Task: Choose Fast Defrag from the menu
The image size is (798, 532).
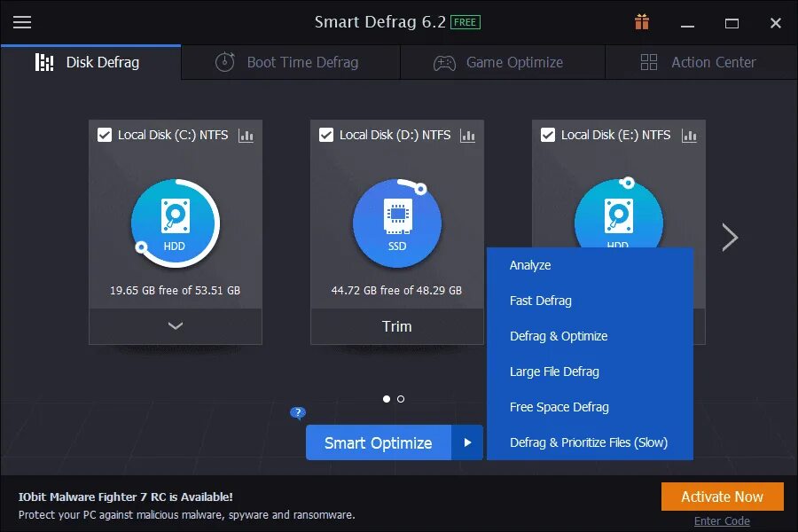Action: click(590, 301)
